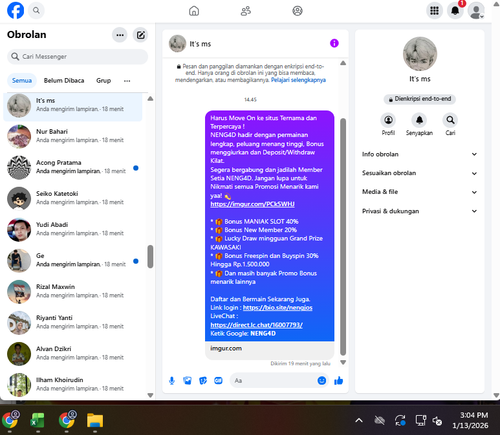
Task: Click Nur Bahari's profile picture thumbnail
Action: pyautogui.click(x=19, y=136)
